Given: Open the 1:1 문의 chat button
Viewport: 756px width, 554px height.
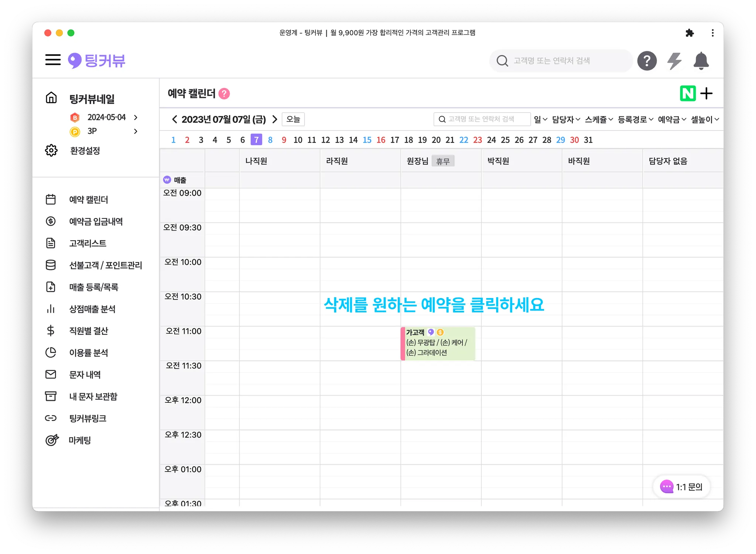Looking at the screenshot, I should pyautogui.click(x=681, y=487).
